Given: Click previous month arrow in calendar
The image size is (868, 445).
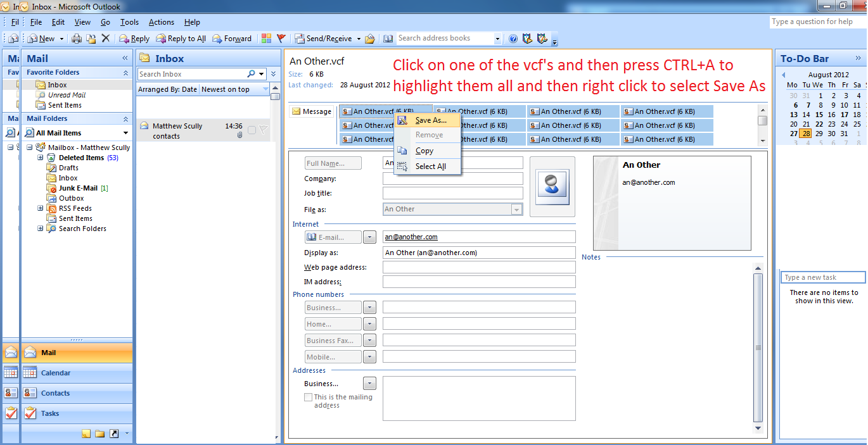Looking at the screenshot, I should (784, 74).
